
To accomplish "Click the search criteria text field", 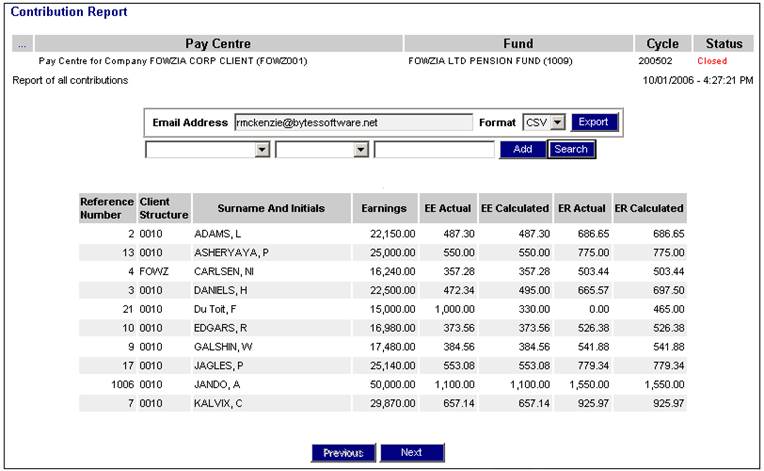I will pyautogui.click(x=434, y=150).
